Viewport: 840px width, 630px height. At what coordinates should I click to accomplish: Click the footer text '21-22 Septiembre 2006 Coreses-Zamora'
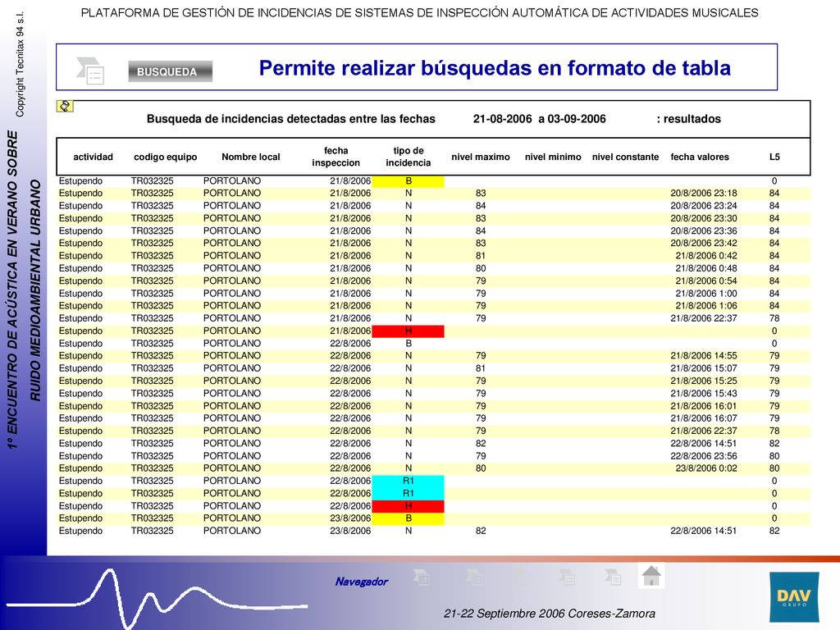[x=549, y=614]
